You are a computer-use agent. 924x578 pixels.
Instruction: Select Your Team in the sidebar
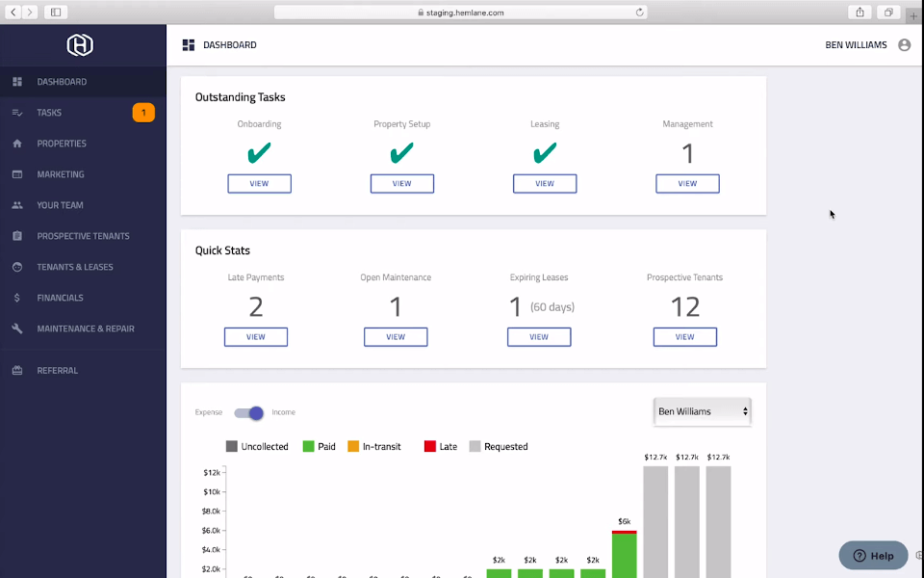tap(83, 205)
